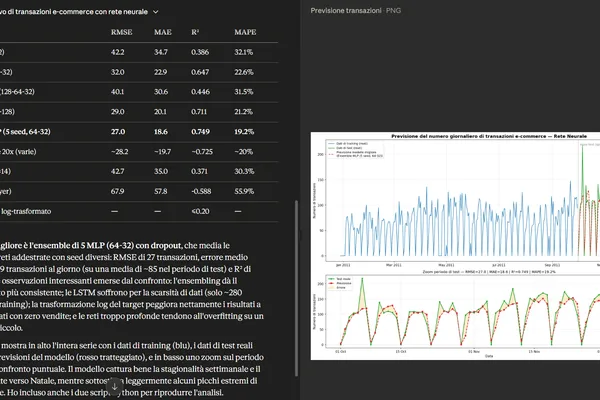The height and width of the screenshot is (400, 600).
Task: Click MAE value 30.6
Action: 161,92
